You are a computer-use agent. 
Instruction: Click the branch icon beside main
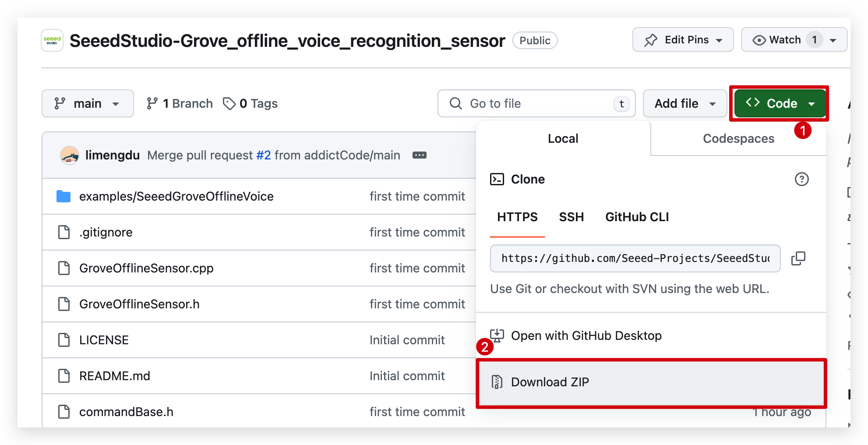tap(60, 103)
